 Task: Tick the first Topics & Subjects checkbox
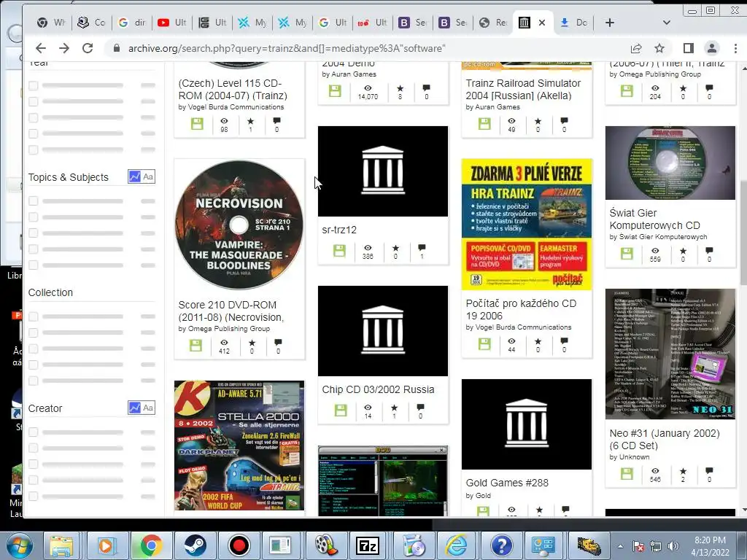33,201
